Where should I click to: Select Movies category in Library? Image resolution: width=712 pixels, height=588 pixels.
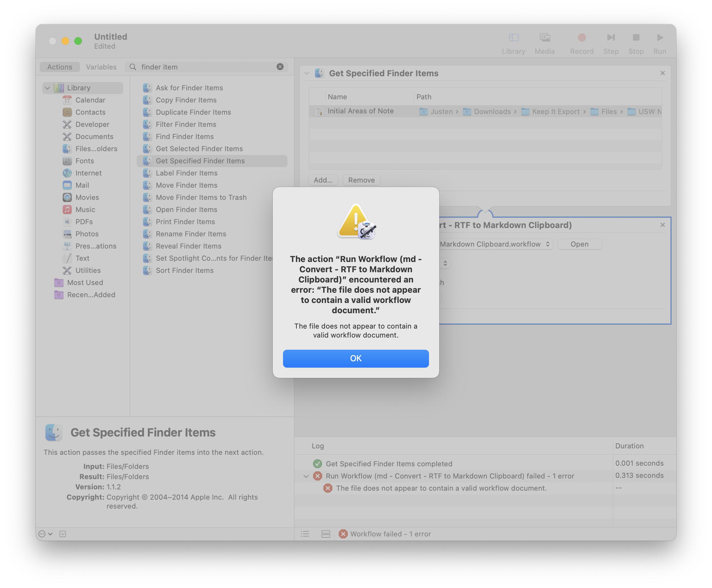87,198
